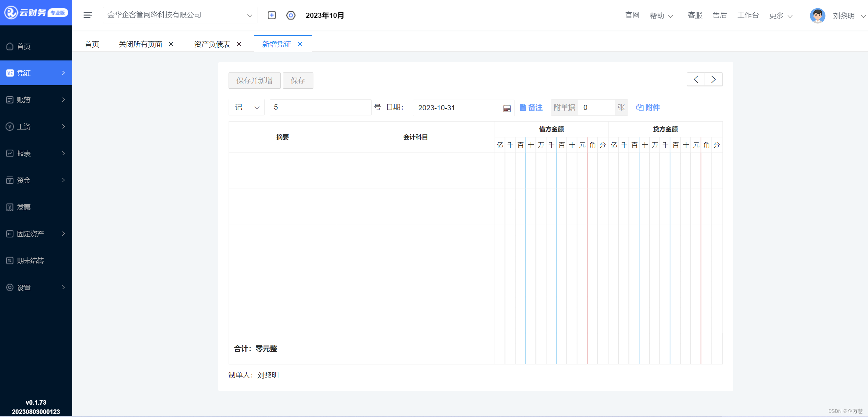Click the settings gear icon next to company name
The height and width of the screenshot is (417, 868).
click(290, 15)
